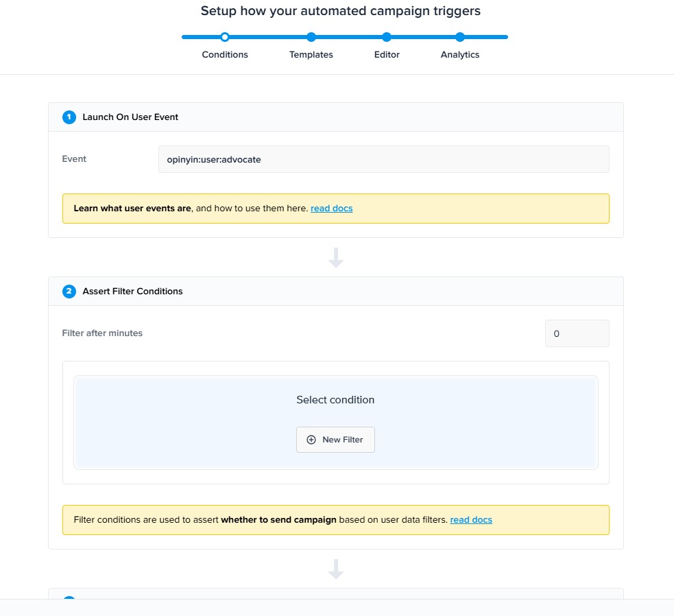Click the down arrow below Launch On User Event

[x=336, y=257]
